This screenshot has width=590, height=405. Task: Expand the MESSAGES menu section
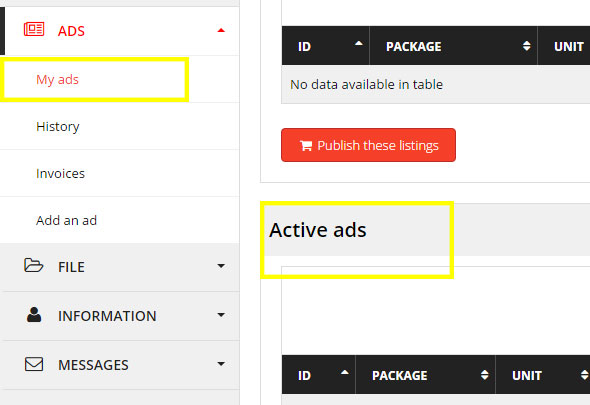coord(221,364)
